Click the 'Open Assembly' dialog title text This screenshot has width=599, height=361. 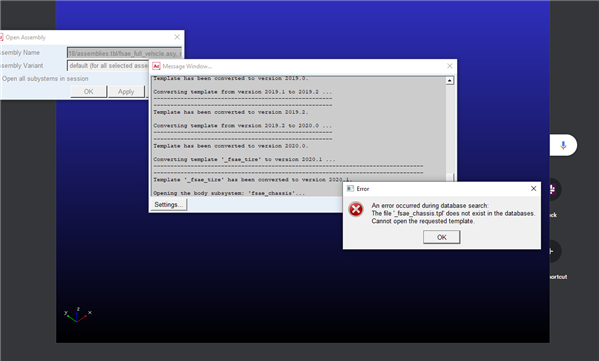[26, 37]
